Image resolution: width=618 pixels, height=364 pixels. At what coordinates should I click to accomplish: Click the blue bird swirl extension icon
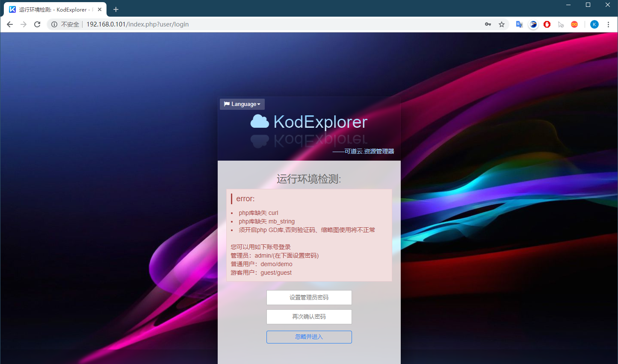[x=533, y=24]
